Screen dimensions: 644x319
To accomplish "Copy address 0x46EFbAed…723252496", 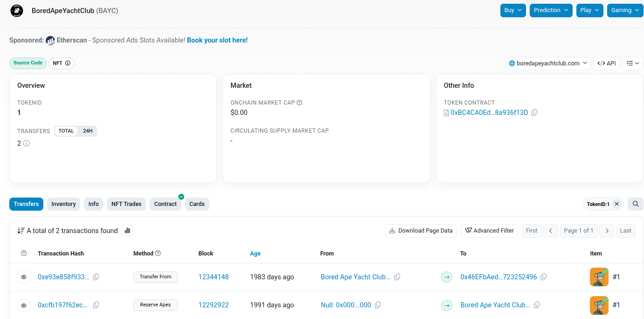I will 544,277.
